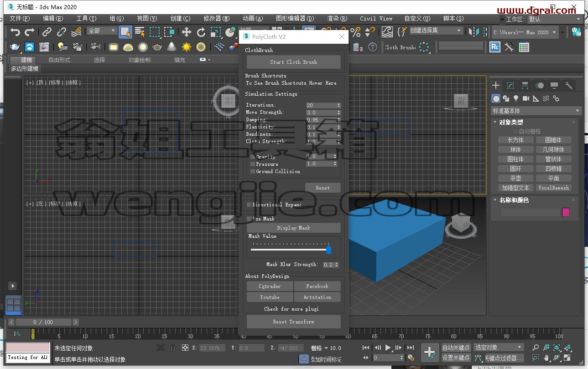Open the Hierarchy command panel tab
Image resolution: width=588 pixels, height=369 pixels.
525,86
